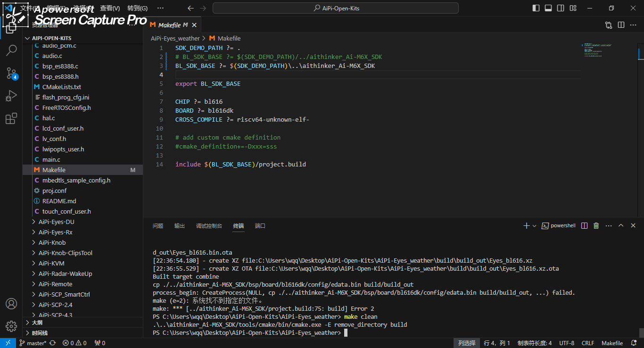Click the split editor right icon
Viewport: 644px width, 348px height.
click(621, 25)
